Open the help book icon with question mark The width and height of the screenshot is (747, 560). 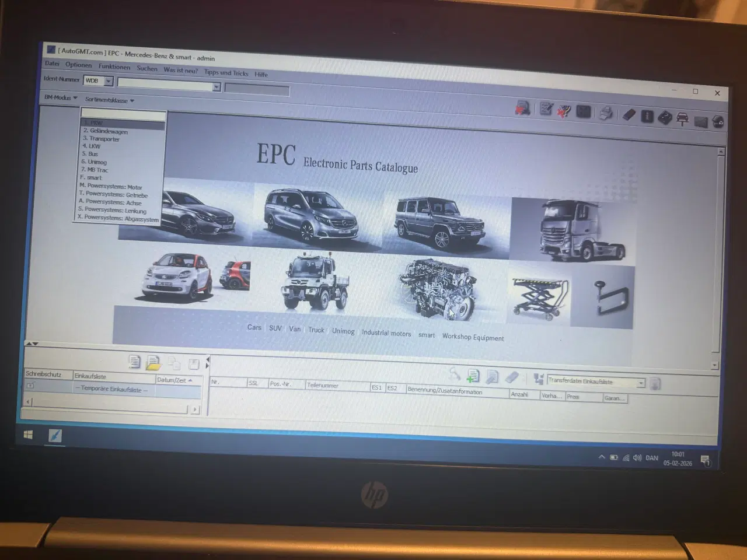coord(666,116)
